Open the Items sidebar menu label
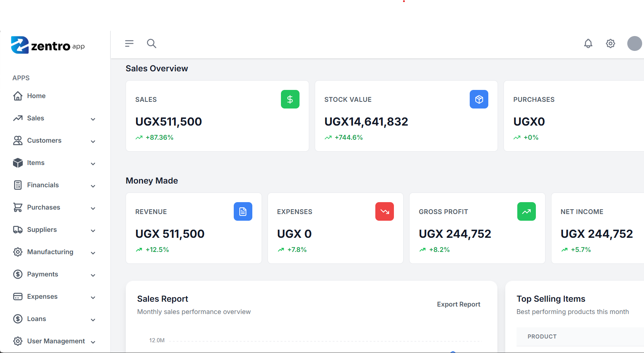Viewport: 644px width, 353px height. (x=36, y=163)
